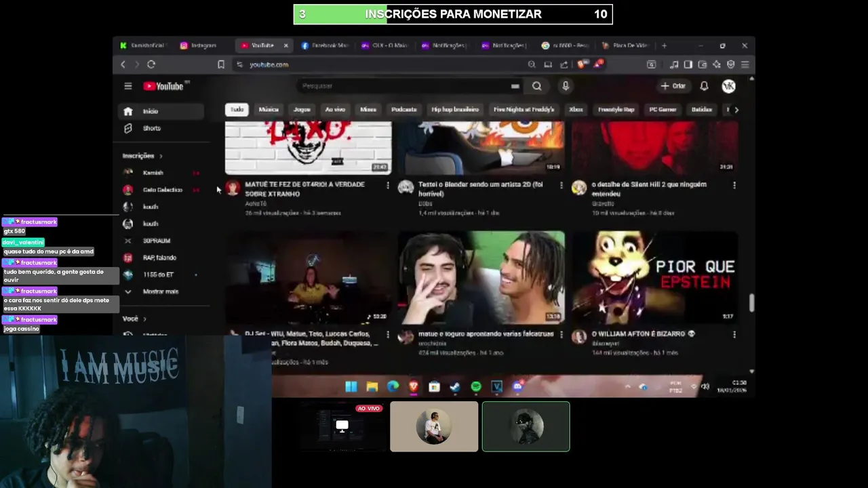Select Five Nights at Freddy's chip
This screenshot has height=488, width=868.
tap(524, 110)
